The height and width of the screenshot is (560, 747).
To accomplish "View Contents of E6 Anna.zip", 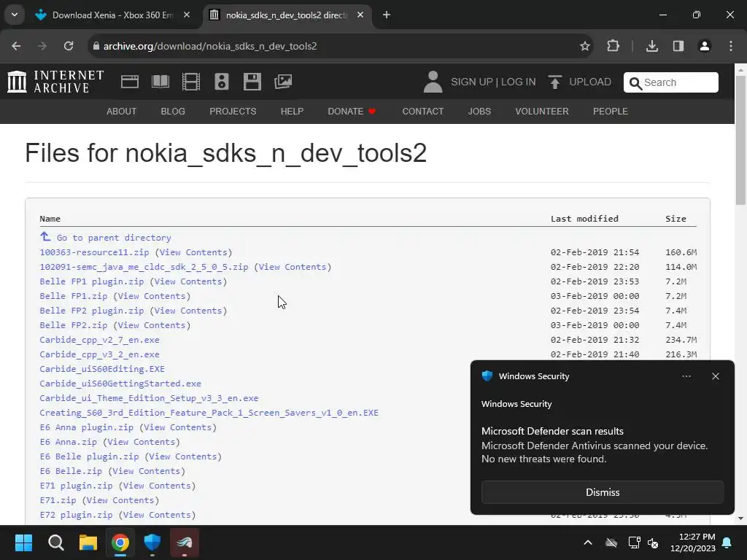I will point(142,442).
